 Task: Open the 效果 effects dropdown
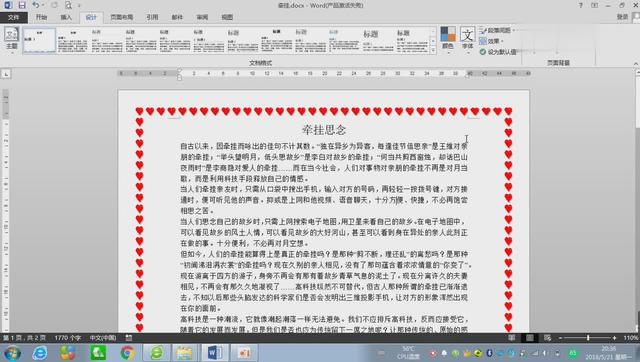[x=491, y=41]
